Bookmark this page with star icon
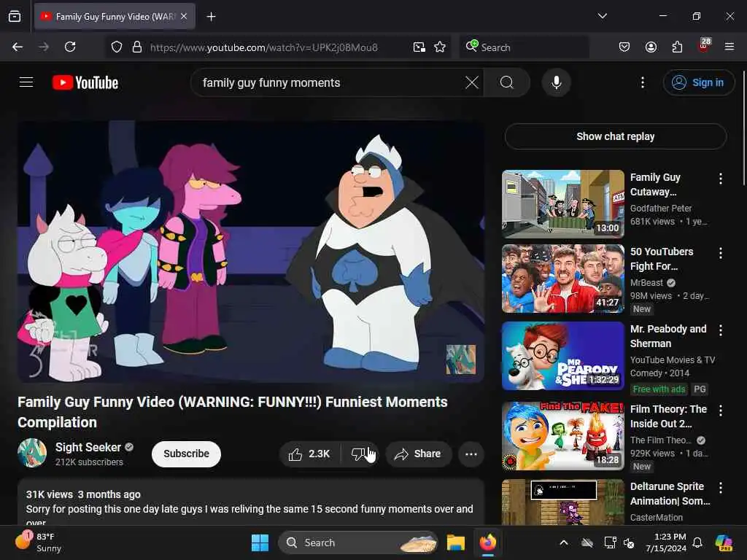Image resolution: width=747 pixels, height=560 pixels. click(440, 47)
